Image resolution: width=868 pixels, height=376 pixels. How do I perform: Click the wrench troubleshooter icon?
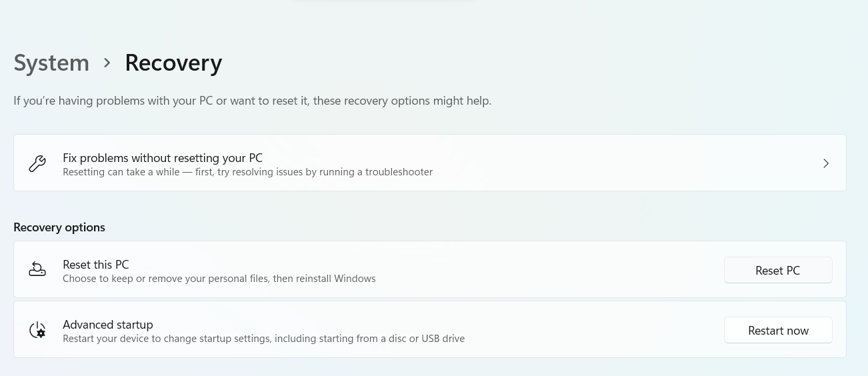coord(37,163)
